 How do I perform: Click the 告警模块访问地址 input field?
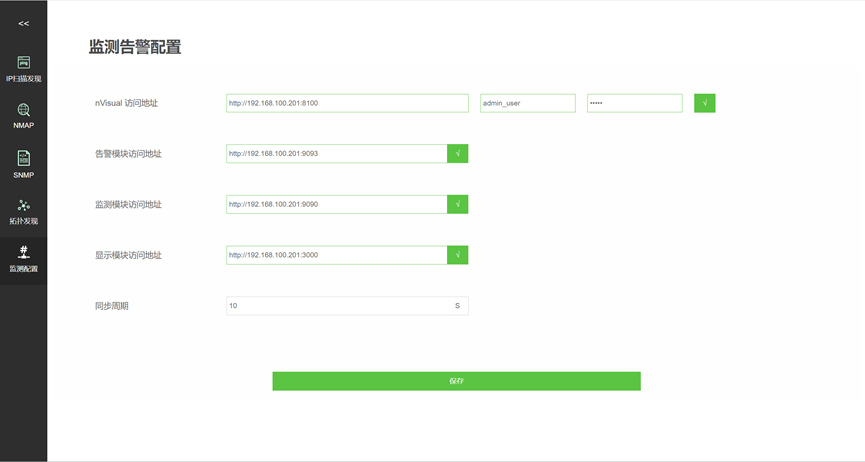point(336,154)
